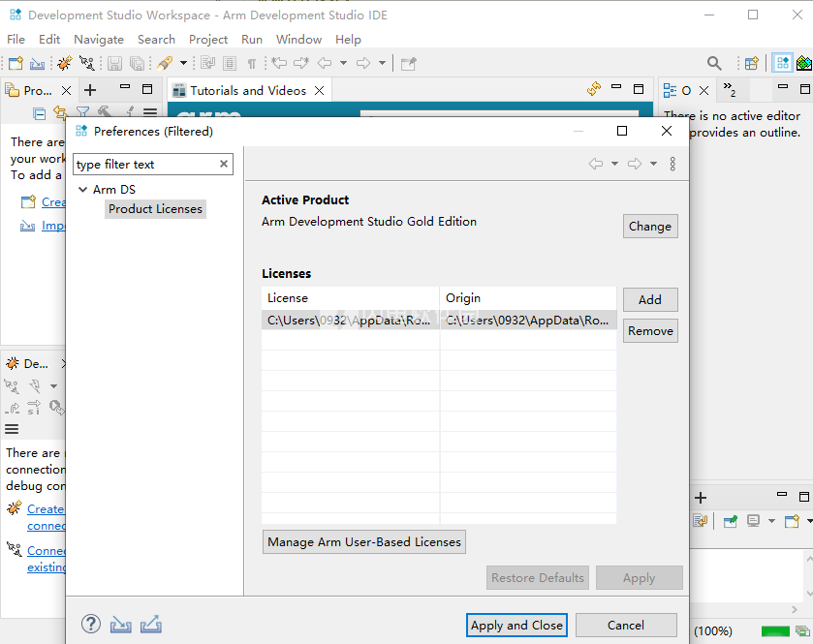Click the Add license button
This screenshot has width=813, height=644.
pos(650,300)
